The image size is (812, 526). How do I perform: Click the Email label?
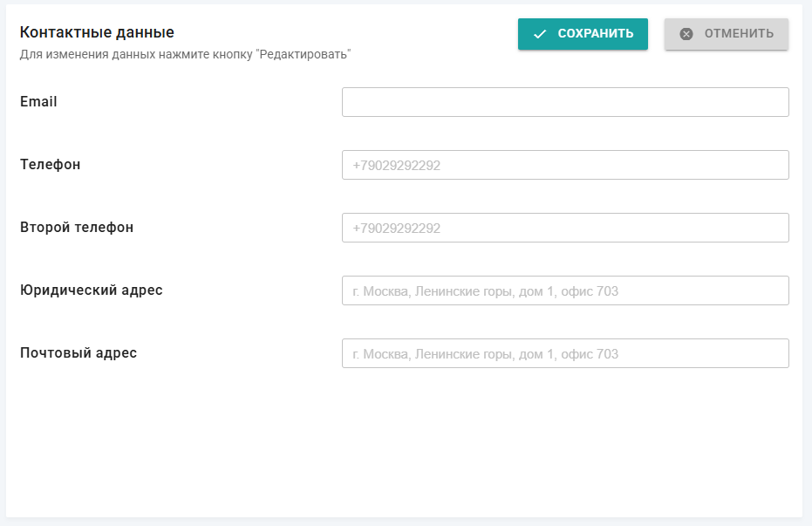pyautogui.click(x=38, y=101)
